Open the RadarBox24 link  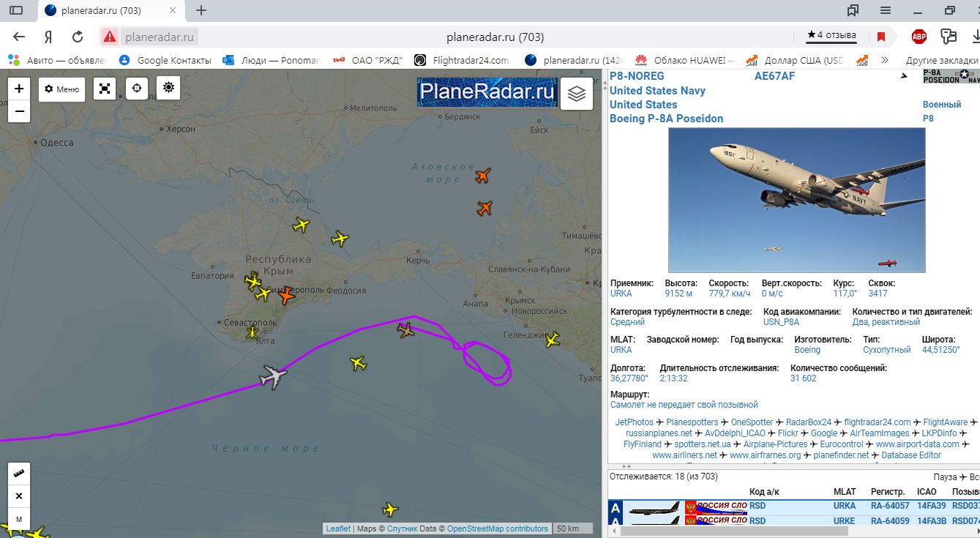coord(809,422)
